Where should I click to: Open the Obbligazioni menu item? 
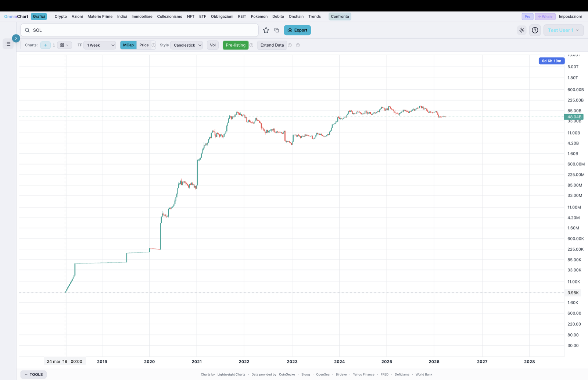click(x=222, y=17)
